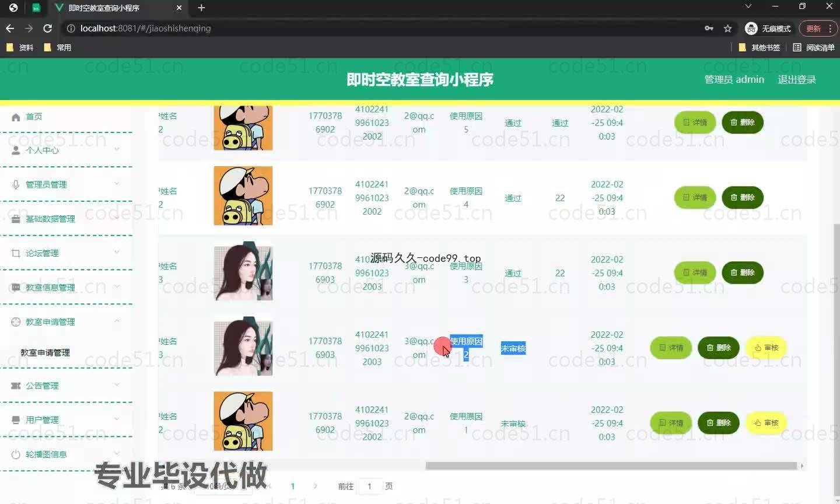Screen dimensions: 840x504
Task: Click the 无痕模式 incognito indicator
Action: (x=768, y=28)
